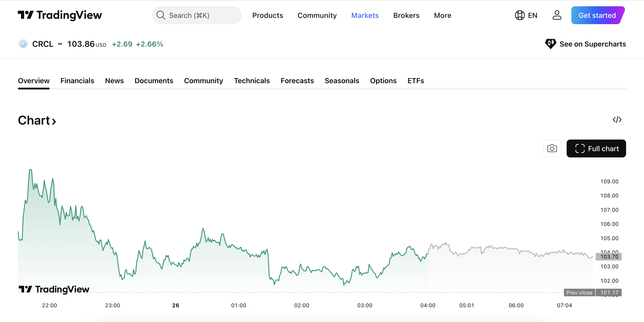
Task: Click the CRCL symbol logo
Action: [x=23, y=44]
